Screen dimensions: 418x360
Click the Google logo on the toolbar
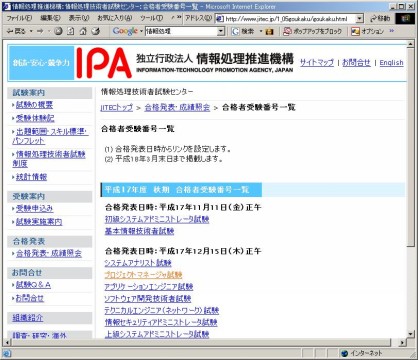tap(125, 31)
